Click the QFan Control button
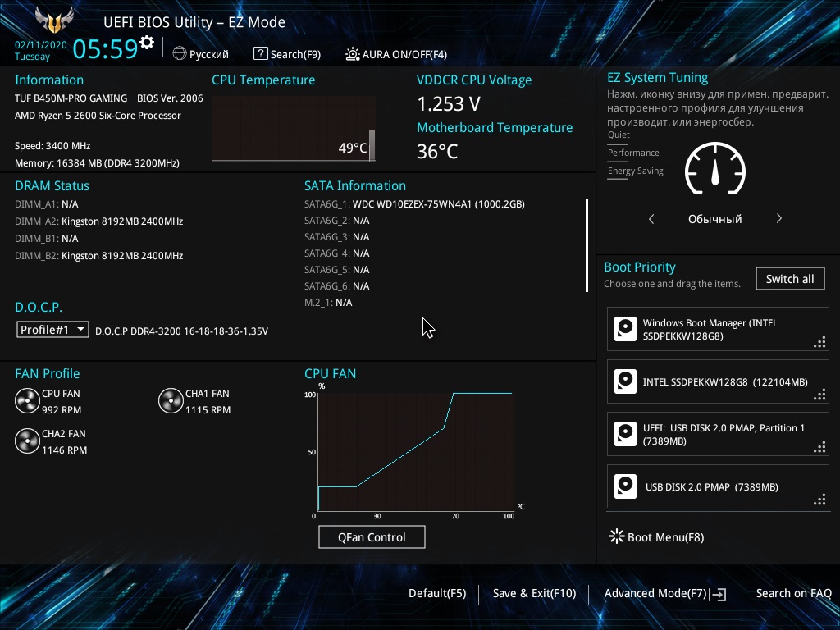 pyautogui.click(x=372, y=536)
